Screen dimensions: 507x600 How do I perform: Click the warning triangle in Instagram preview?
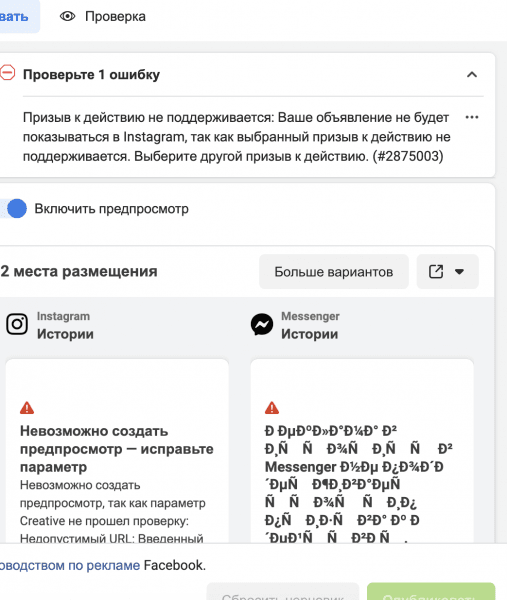[x=27, y=408]
